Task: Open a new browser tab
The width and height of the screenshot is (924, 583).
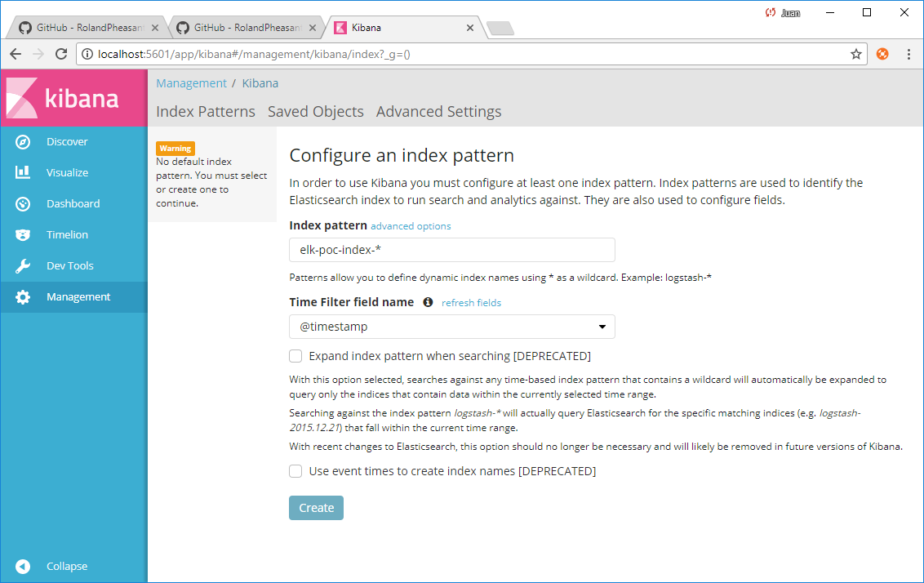Action: pos(500,29)
